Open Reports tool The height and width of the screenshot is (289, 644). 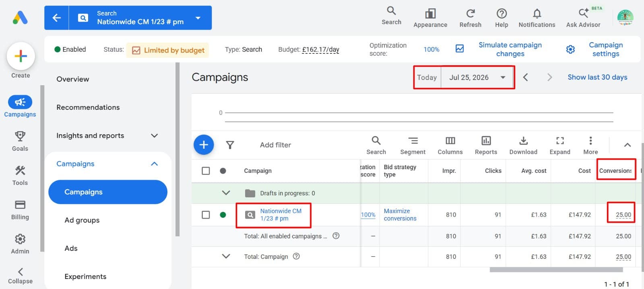(486, 145)
